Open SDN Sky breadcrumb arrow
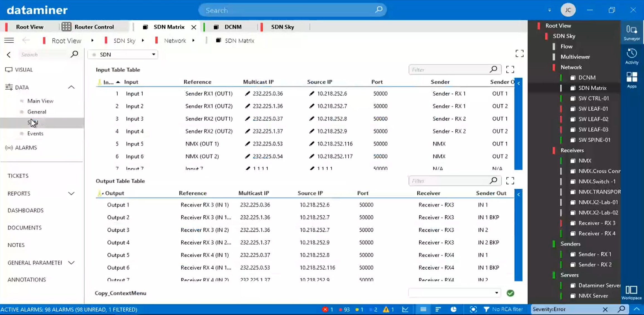Image resolution: width=644 pixels, height=315 pixels. pos(143,41)
